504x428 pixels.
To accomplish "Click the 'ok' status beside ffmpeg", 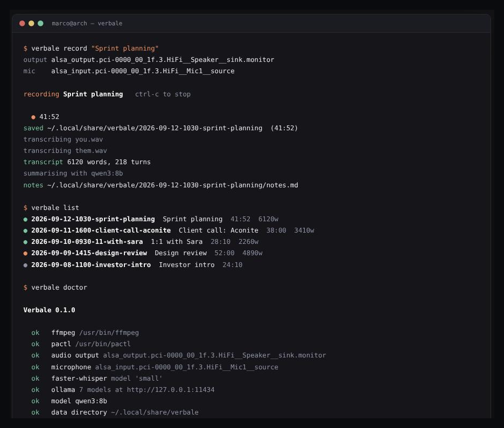I will pyautogui.click(x=36, y=333).
